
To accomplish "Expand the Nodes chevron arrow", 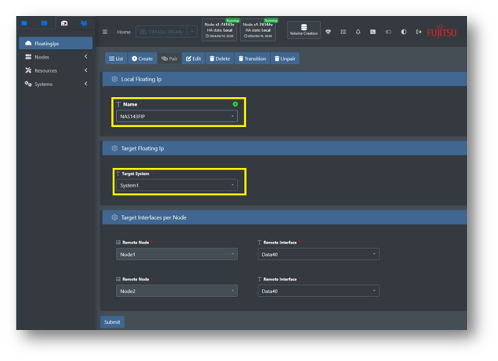I will [x=86, y=57].
